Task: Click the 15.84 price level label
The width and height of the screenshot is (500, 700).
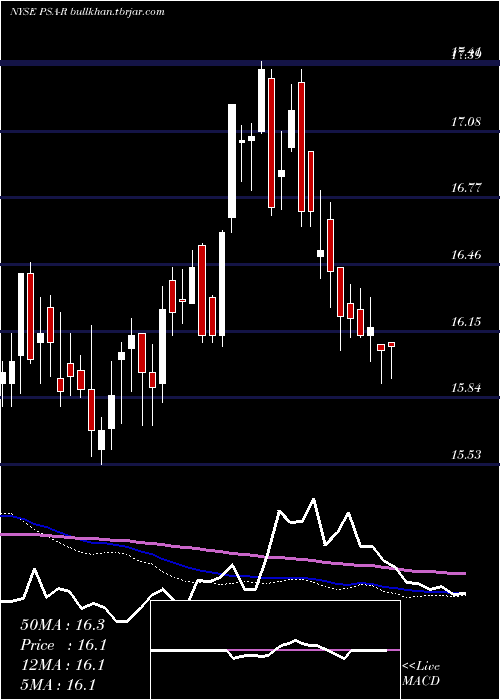Action: pyautogui.click(x=466, y=388)
